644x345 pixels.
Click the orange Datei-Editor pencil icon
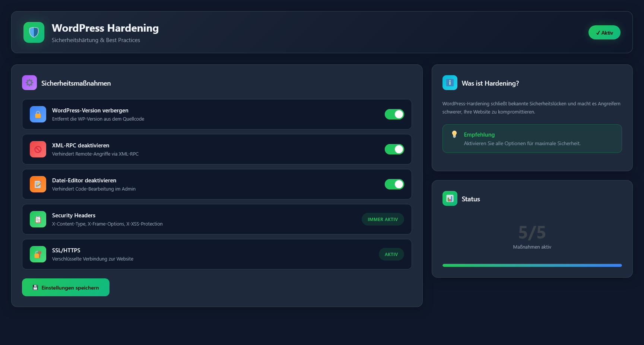coord(38,184)
